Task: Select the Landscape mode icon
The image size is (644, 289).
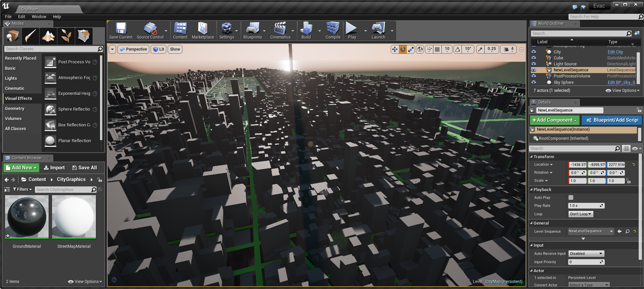Action: click(x=48, y=35)
